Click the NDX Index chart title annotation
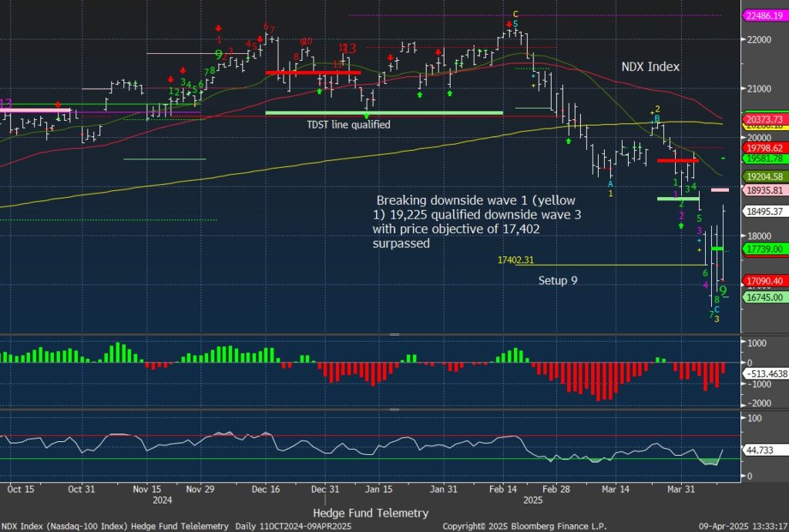This screenshot has width=789, height=532. pos(650,66)
